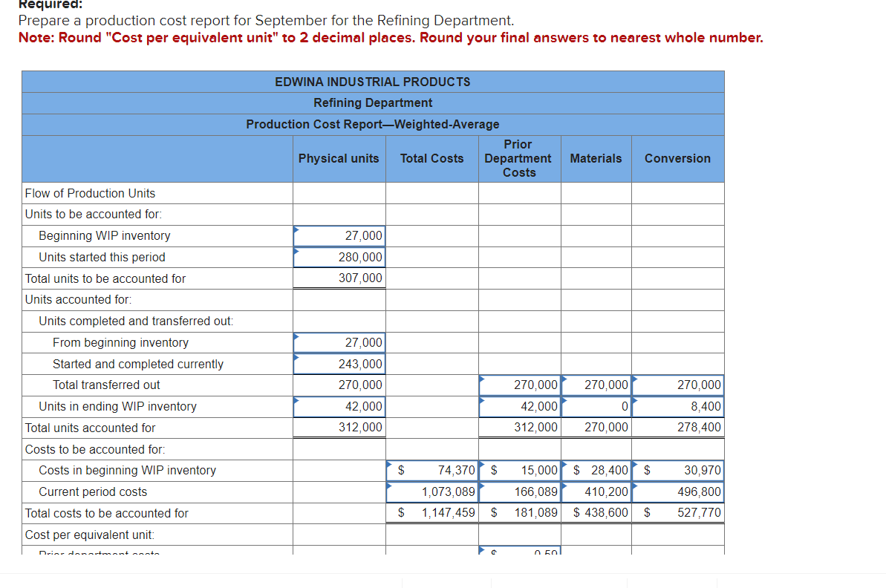Click the Physical units column header
Image resolution: width=886 pixels, height=588 pixels.
(x=339, y=159)
